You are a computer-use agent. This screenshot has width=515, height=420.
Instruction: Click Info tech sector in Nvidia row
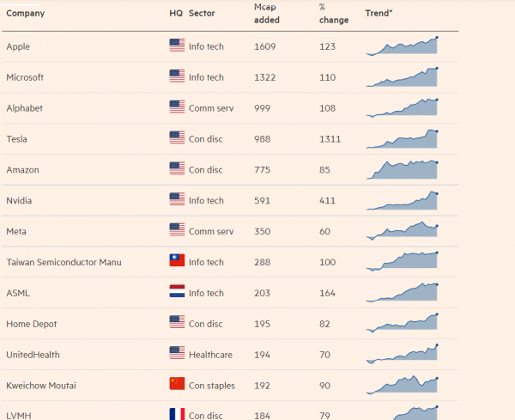pyautogui.click(x=206, y=200)
